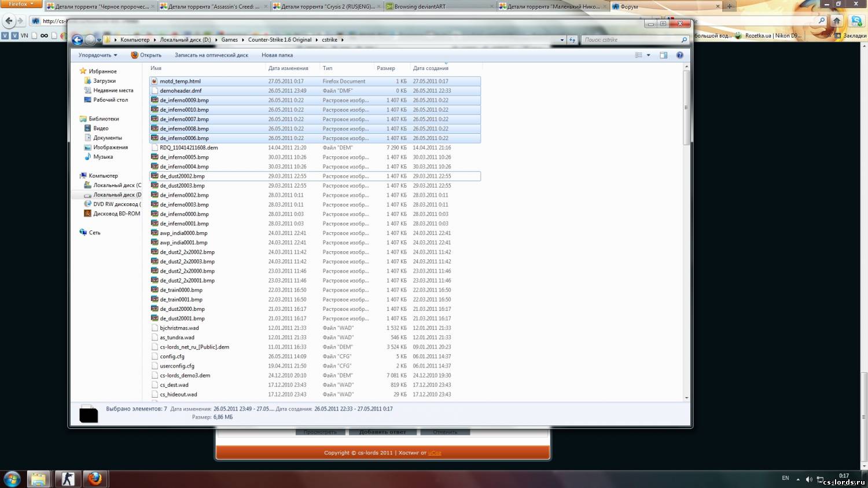Click Компьютер in the address breadcrumb
The height and width of the screenshot is (488, 868).
tap(135, 40)
